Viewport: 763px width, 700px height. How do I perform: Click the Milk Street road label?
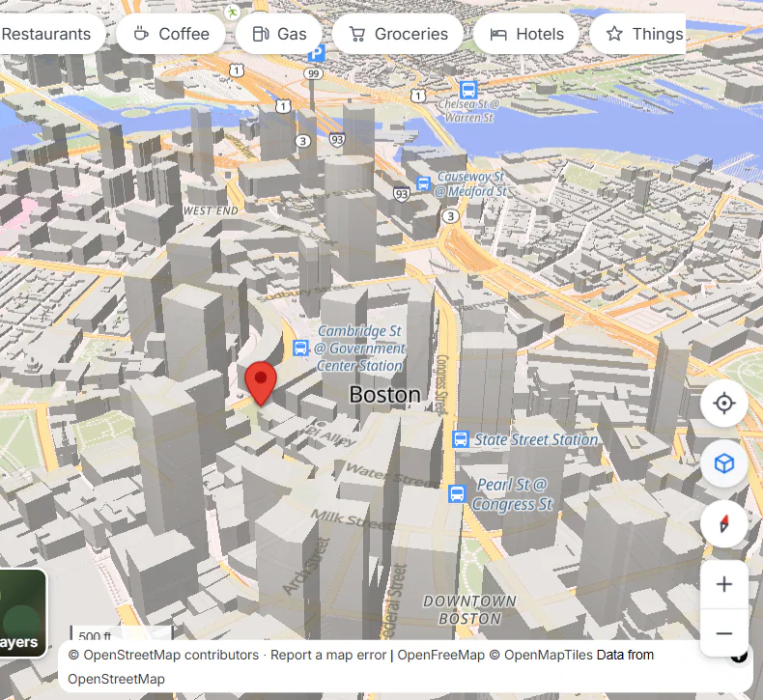(x=353, y=520)
